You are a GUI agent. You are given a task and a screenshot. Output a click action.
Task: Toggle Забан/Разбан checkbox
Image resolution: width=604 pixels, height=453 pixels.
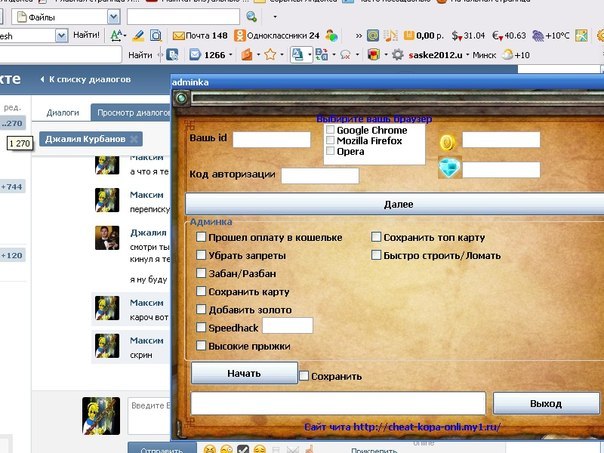(x=201, y=273)
